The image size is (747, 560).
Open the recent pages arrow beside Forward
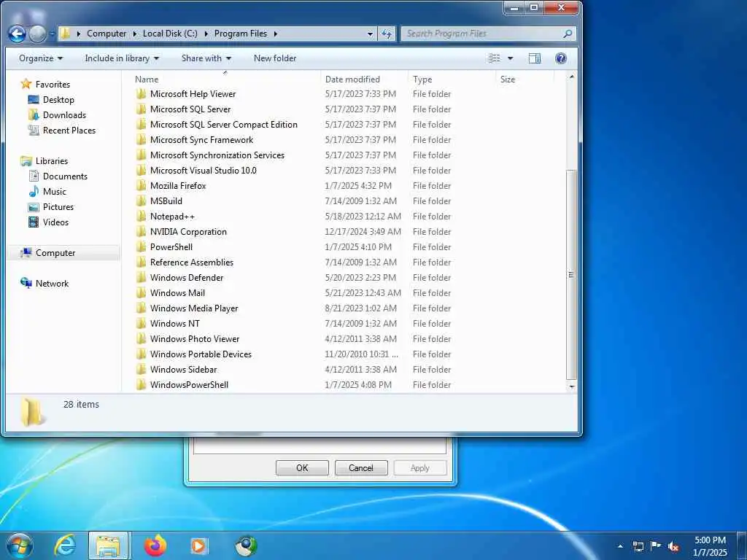[x=52, y=34]
